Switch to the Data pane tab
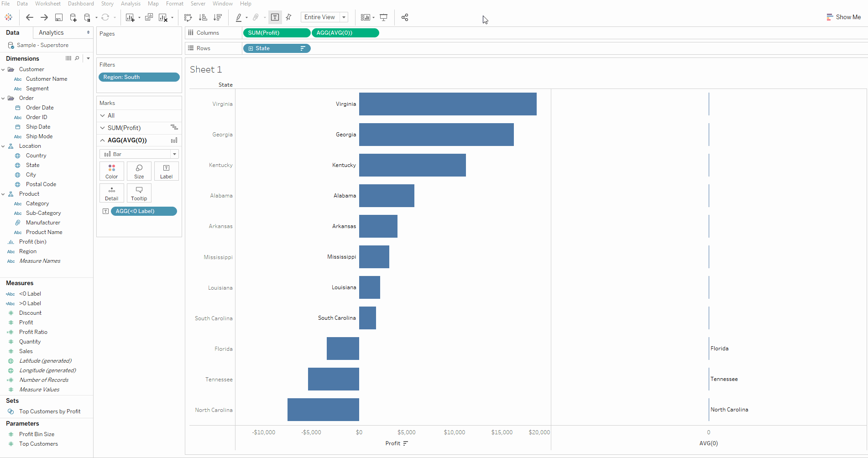 click(x=13, y=32)
